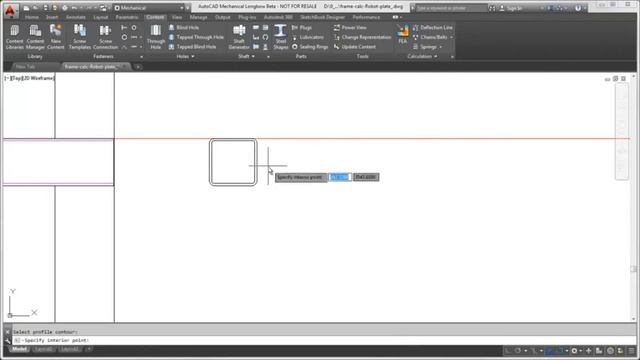Close the command line panel
This screenshot has width=640, height=360.
7,332
